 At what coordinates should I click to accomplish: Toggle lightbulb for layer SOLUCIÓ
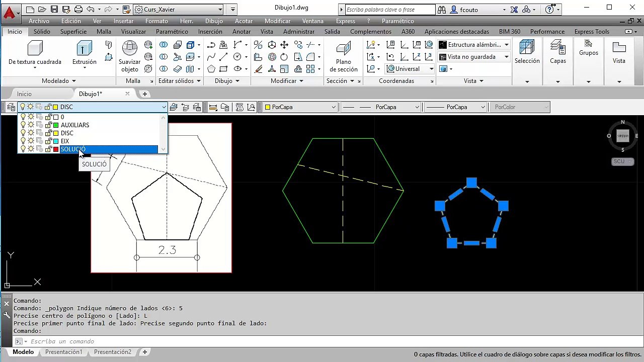(23, 149)
